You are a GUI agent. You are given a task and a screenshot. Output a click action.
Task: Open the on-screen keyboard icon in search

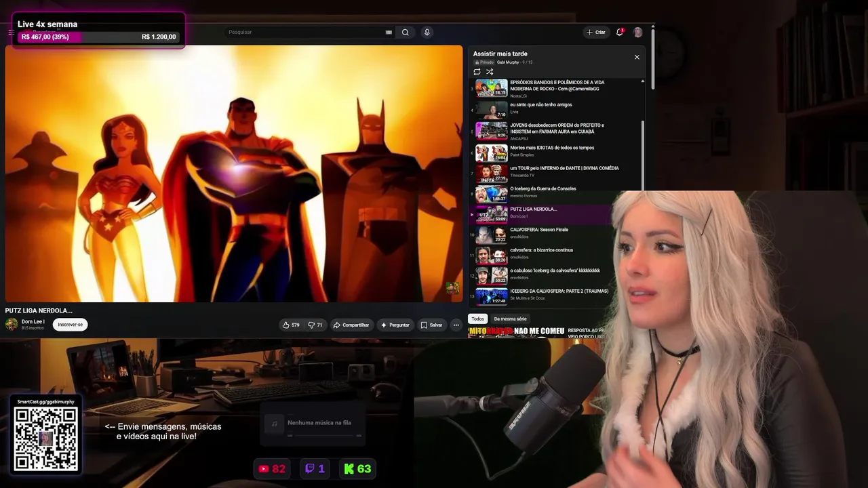pyautogui.click(x=389, y=32)
